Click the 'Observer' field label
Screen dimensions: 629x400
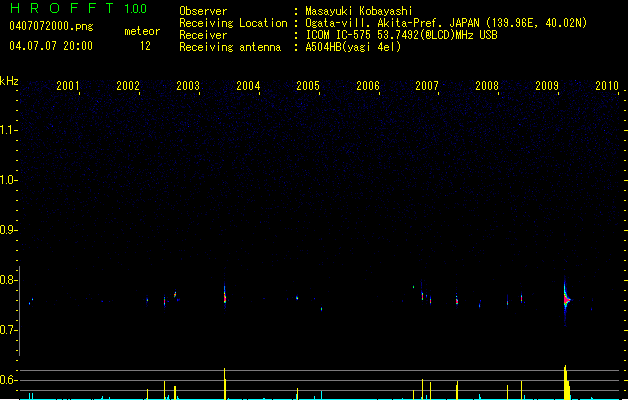pos(203,11)
